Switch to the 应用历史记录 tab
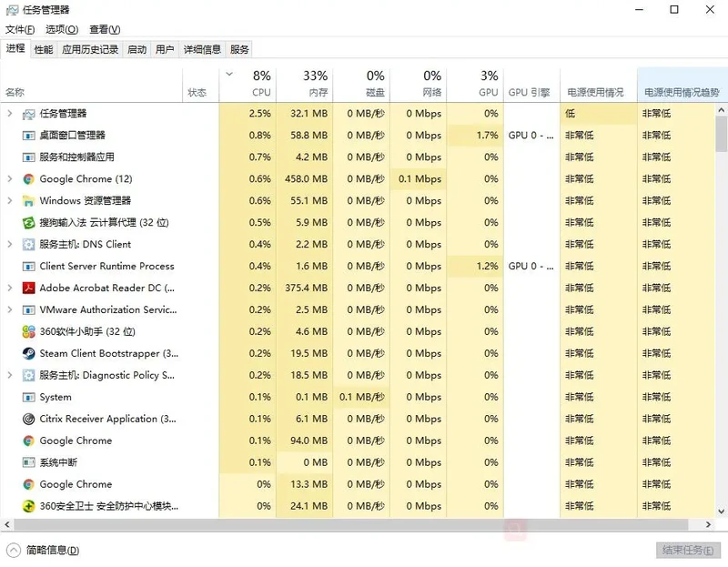 point(90,49)
